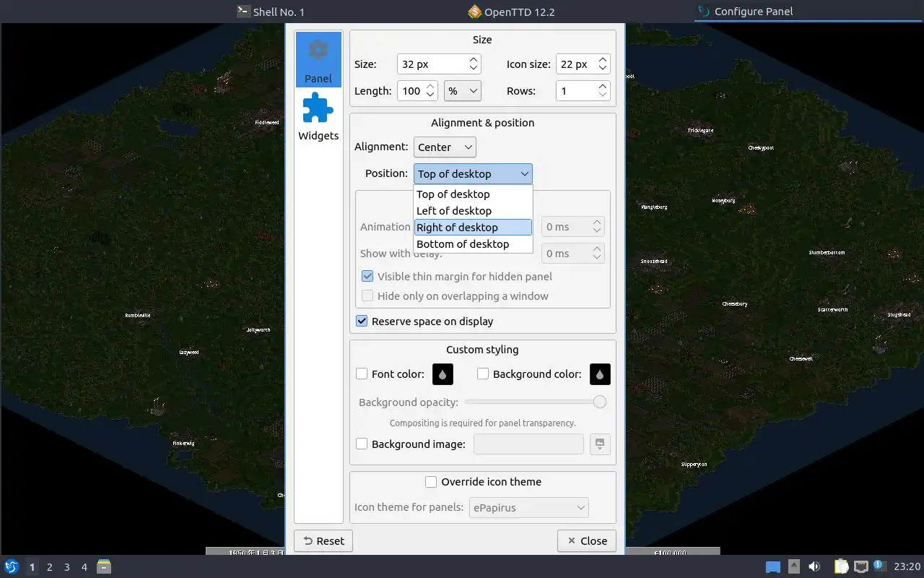
Task: Browse for a background image file
Action: [x=600, y=444]
